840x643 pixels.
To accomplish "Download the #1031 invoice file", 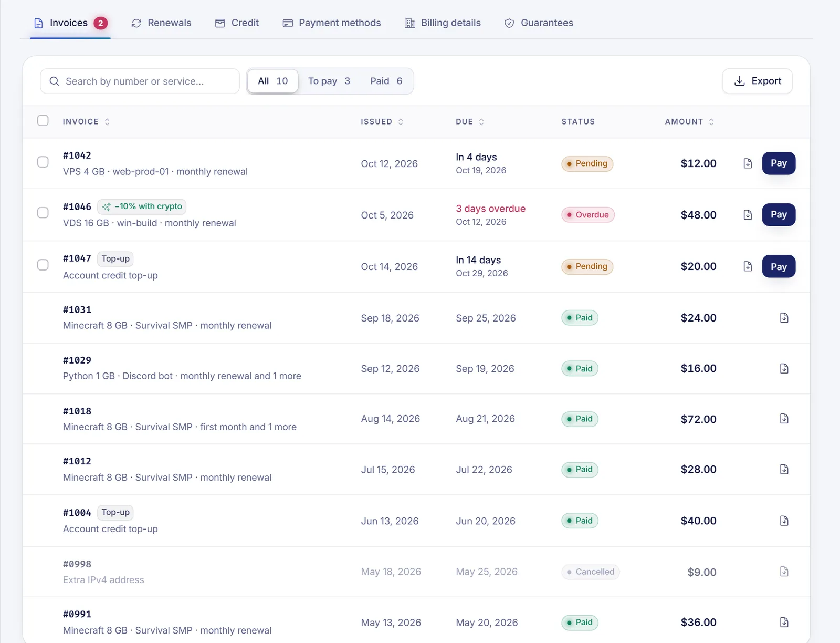I will 784,318.
